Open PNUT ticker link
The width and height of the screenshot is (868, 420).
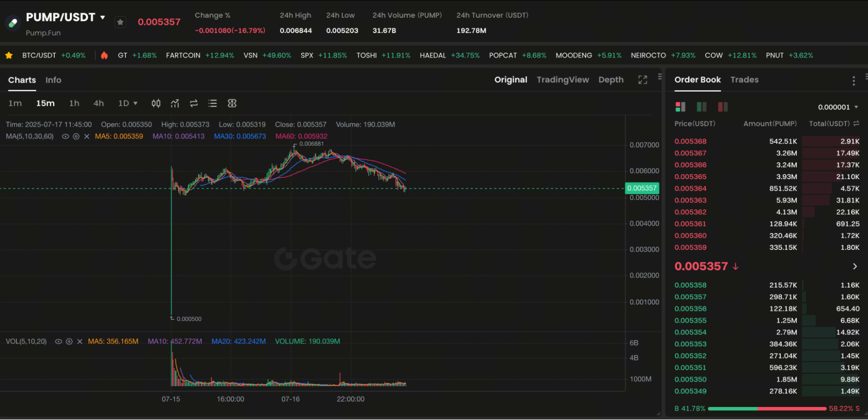(x=789, y=56)
